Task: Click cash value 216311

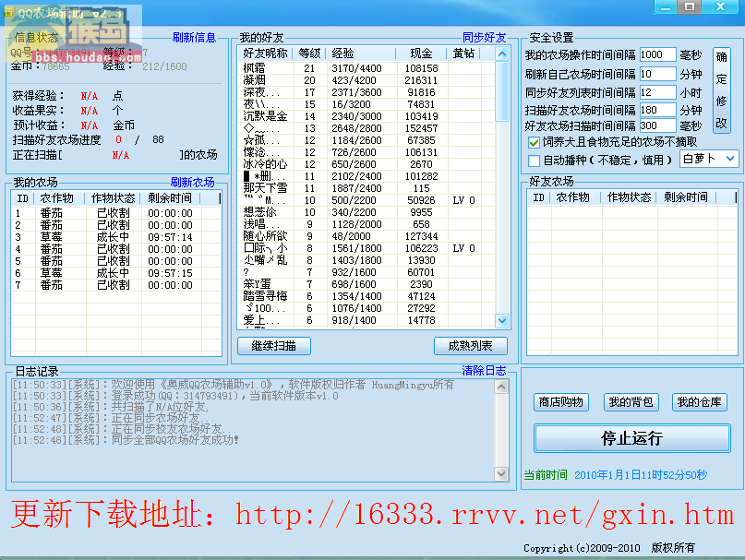Action: (x=421, y=80)
